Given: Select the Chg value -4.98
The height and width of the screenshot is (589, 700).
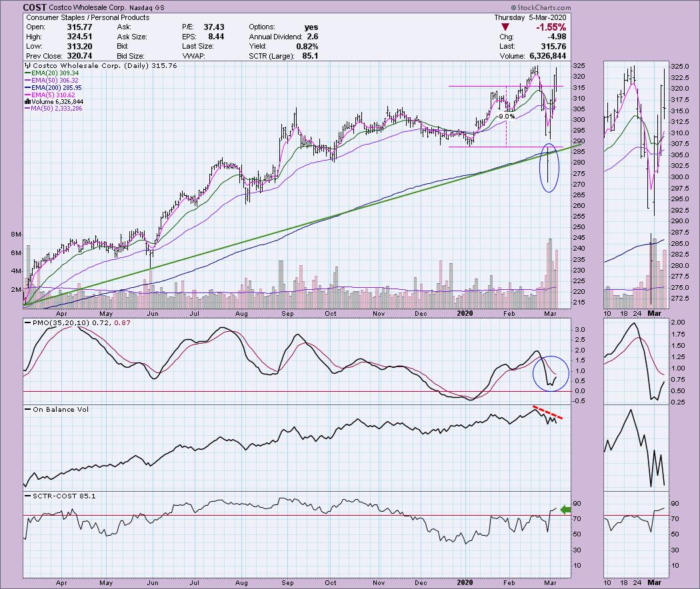Looking at the screenshot, I should click(x=556, y=37).
